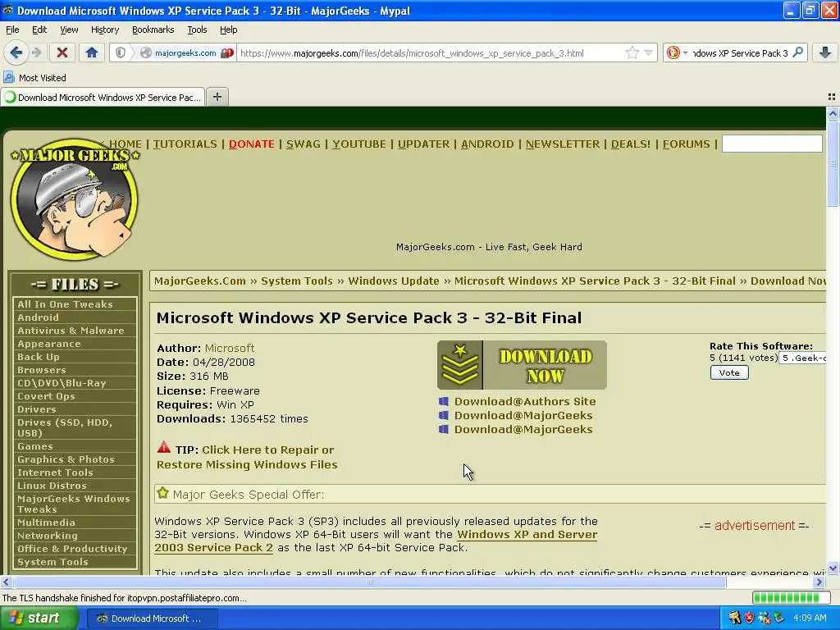Image resolution: width=840 pixels, height=630 pixels.
Task: Open the Downloads arrow button
Action: tap(825, 52)
